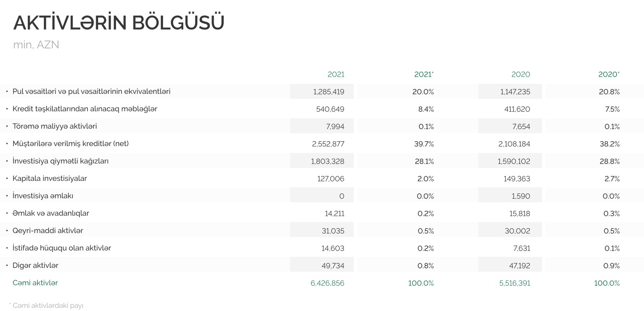Click the 540,649 value cell
Screen dimensions: 644x311
tap(330, 110)
